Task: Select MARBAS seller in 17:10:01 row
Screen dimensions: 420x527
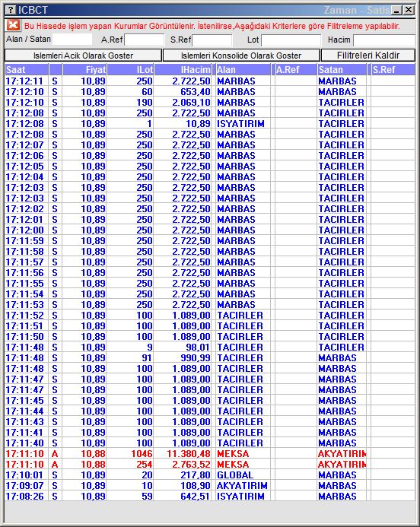Action: tap(342, 475)
